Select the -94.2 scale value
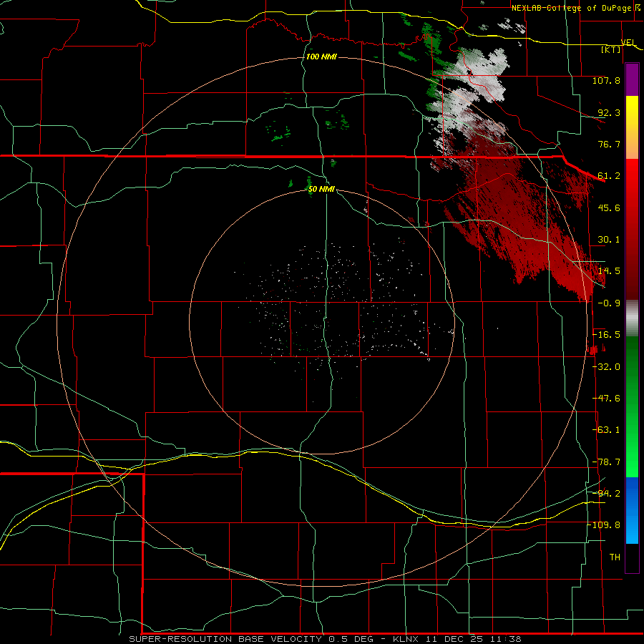 [606, 493]
